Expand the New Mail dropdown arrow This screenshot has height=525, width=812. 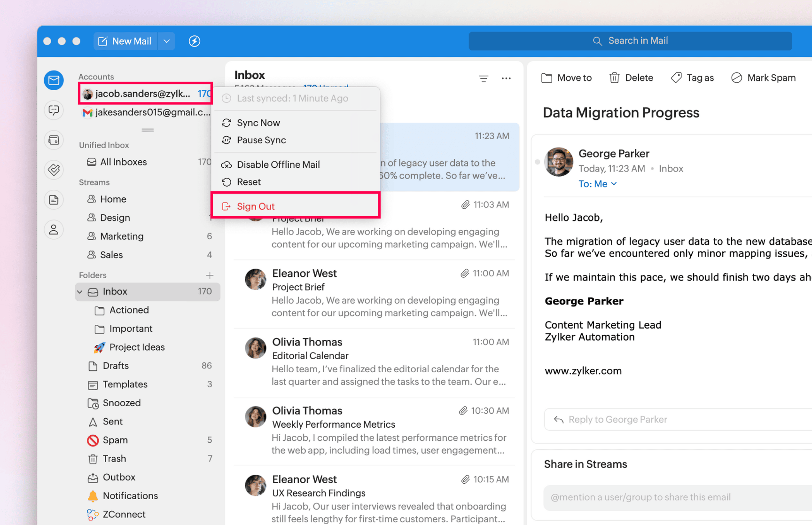click(x=167, y=41)
